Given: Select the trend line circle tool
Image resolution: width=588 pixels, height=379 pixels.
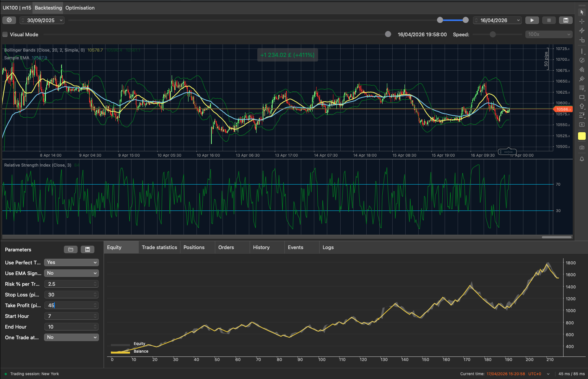Looking at the screenshot, I should click(582, 60).
